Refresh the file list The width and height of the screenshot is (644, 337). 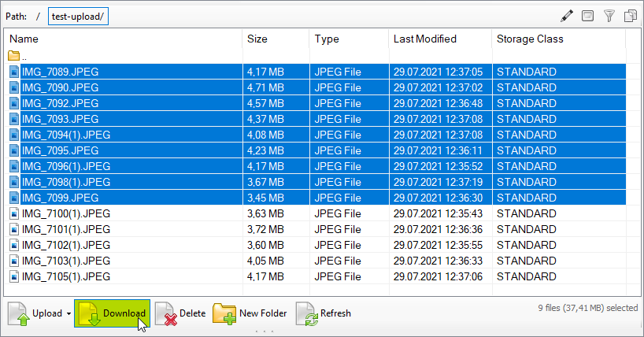pyautogui.click(x=324, y=313)
